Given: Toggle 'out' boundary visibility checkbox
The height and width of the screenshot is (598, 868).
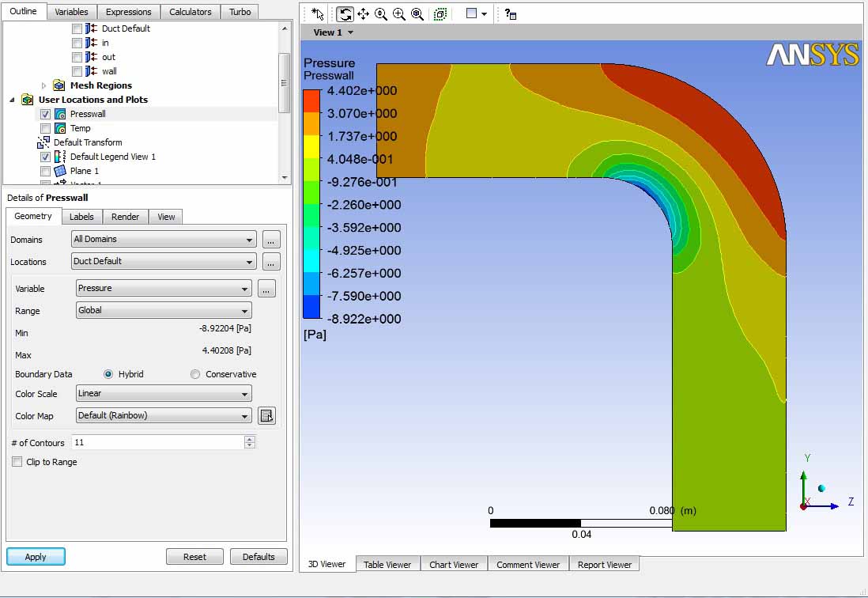Looking at the screenshot, I should [x=77, y=57].
